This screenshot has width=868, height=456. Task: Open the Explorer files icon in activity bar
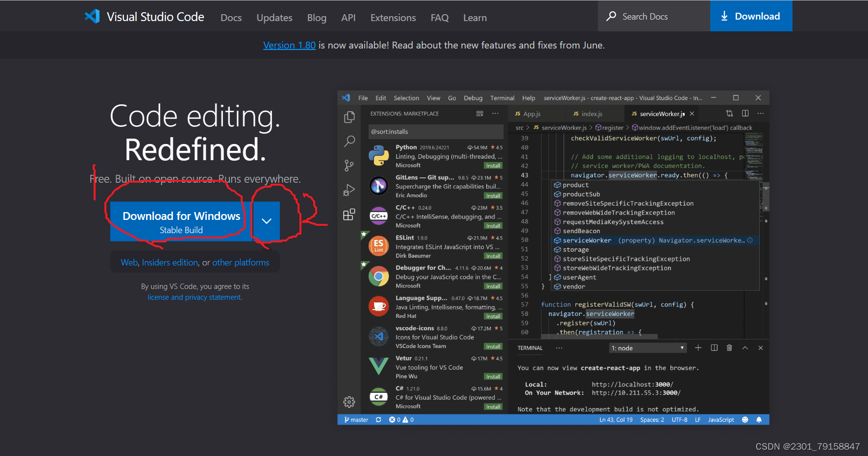(x=349, y=117)
